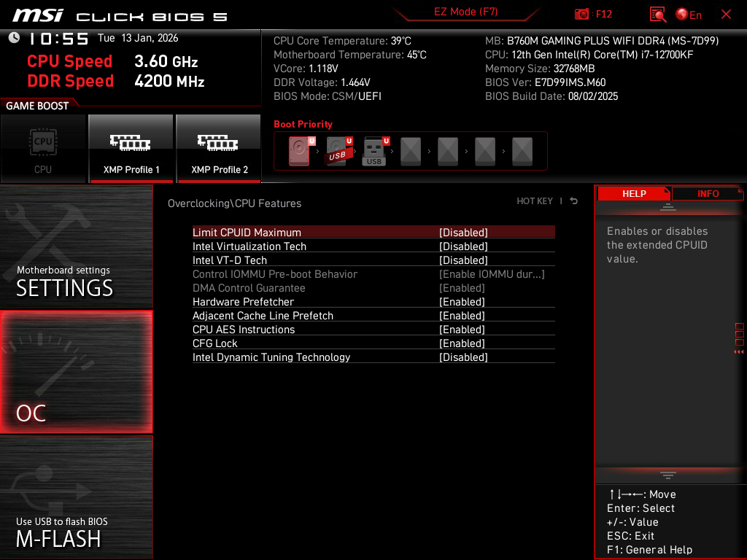Click the fifth empty boot priority slot
This screenshot has width=747, height=560.
tap(448, 152)
